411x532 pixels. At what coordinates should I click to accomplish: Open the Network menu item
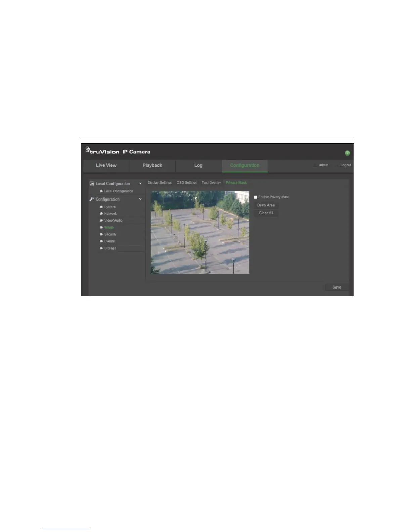110,214
